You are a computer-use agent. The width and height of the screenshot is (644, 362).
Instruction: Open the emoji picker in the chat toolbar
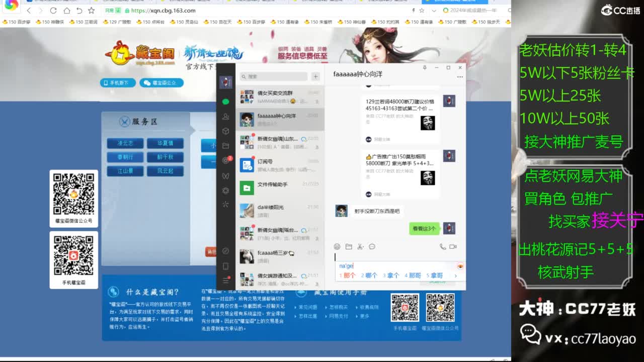tap(336, 246)
